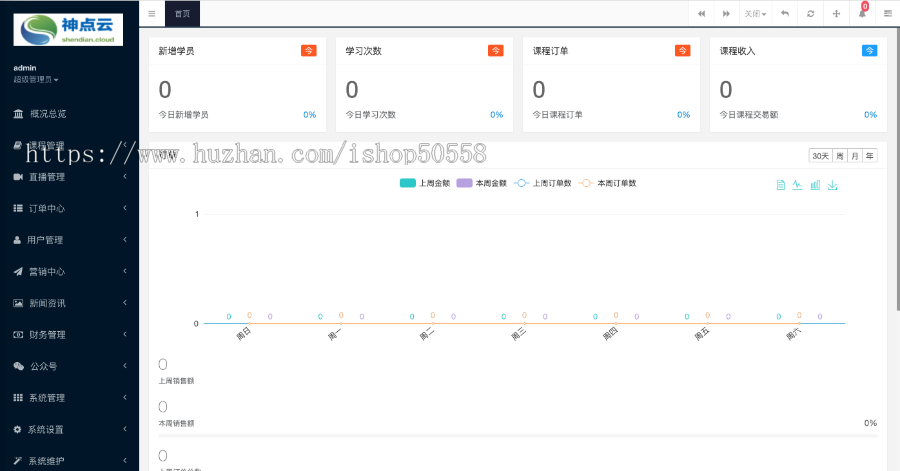
Task: Click the 订单中心 list icon
Action: click(18, 208)
